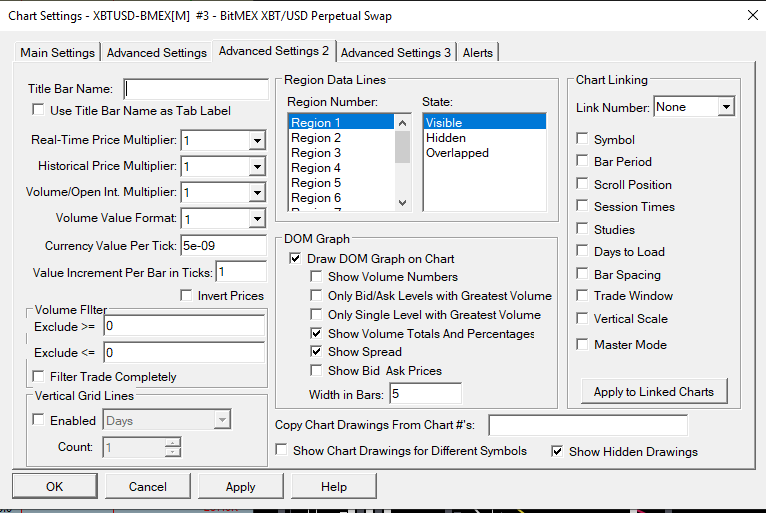
Task: Select Region 1 in Region Number list
Action: click(x=341, y=122)
